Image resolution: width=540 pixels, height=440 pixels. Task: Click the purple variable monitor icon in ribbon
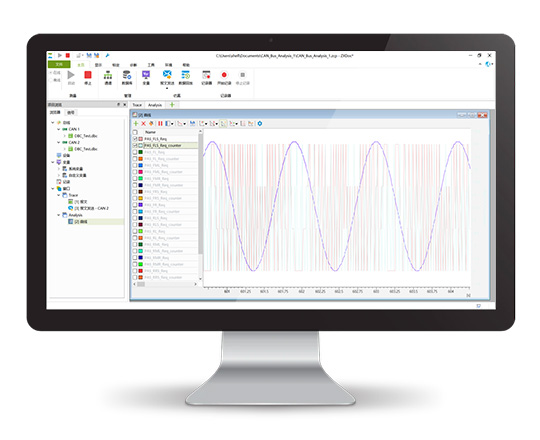[x=146, y=75]
